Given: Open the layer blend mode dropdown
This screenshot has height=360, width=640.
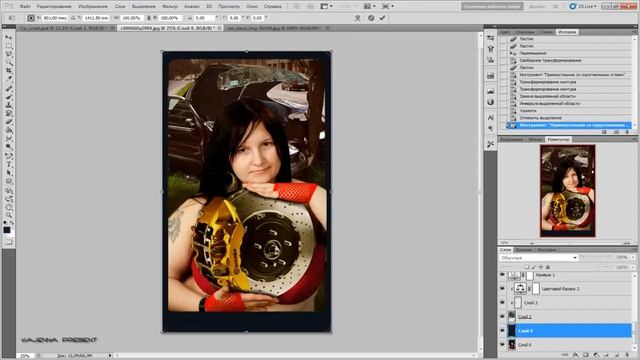Looking at the screenshot, I should point(539,258).
